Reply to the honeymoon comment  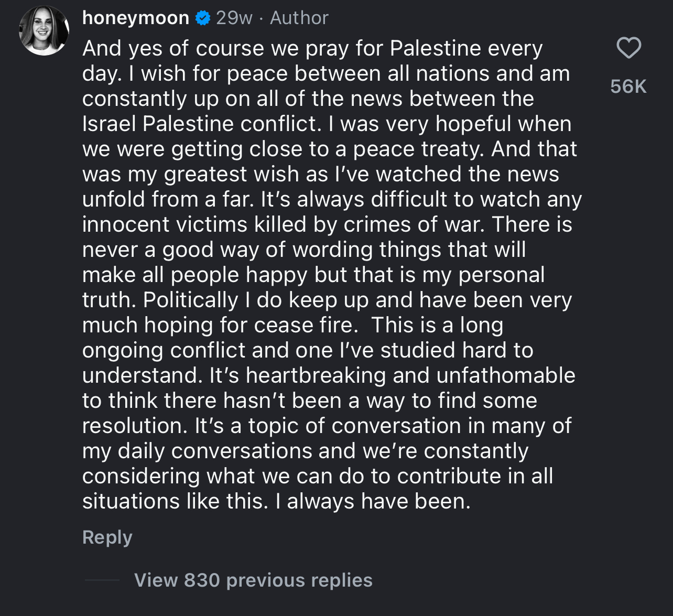click(107, 537)
